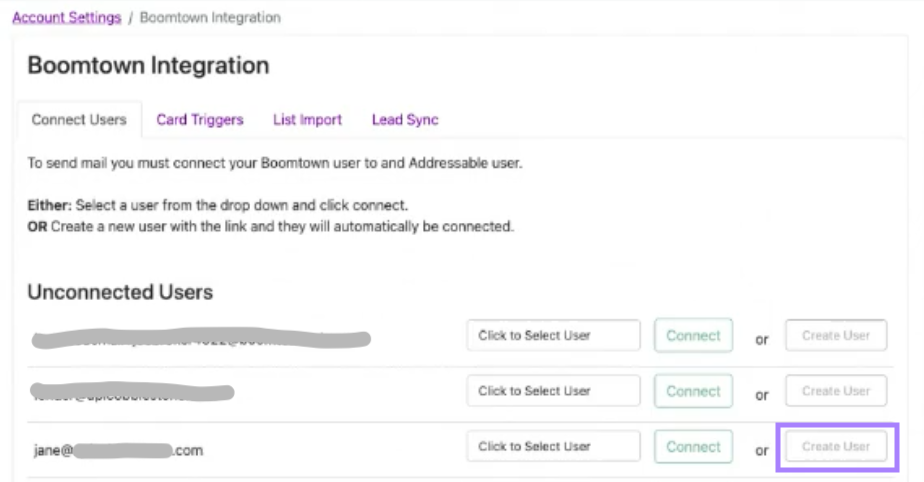The image size is (924, 482).
Task: Go to the List Import tab
Action: coord(307,120)
